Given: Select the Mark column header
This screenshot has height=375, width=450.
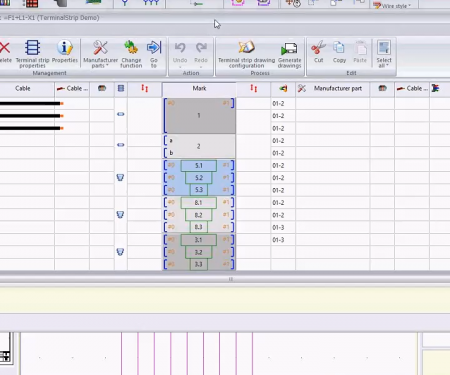Looking at the screenshot, I should [199, 88].
